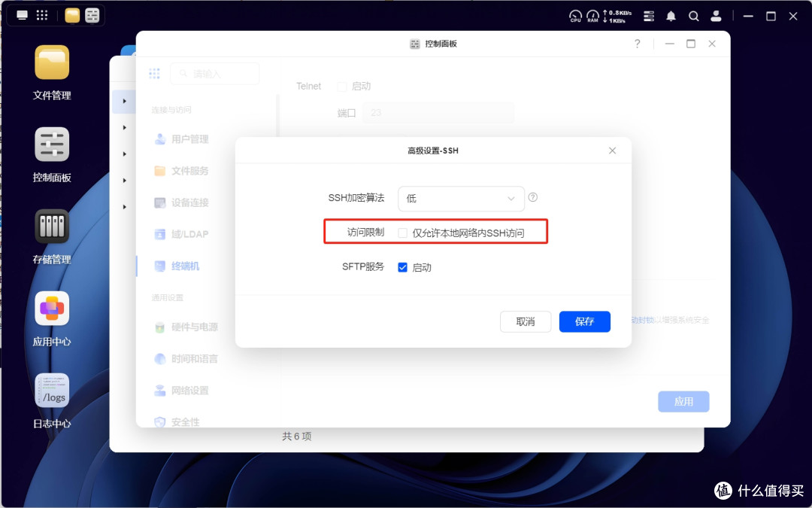Click the control panel search field
Image resolution: width=812 pixels, height=508 pixels.
click(214, 74)
